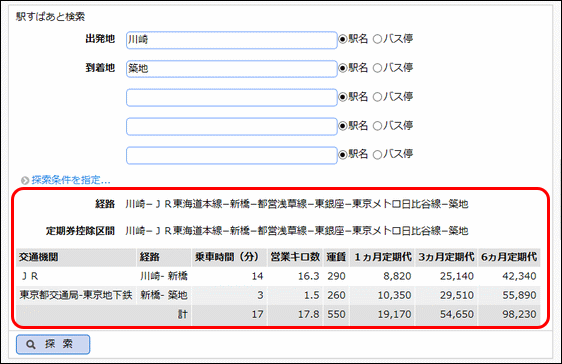Click the 1ヵ月定期代 column header

tap(382, 257)
